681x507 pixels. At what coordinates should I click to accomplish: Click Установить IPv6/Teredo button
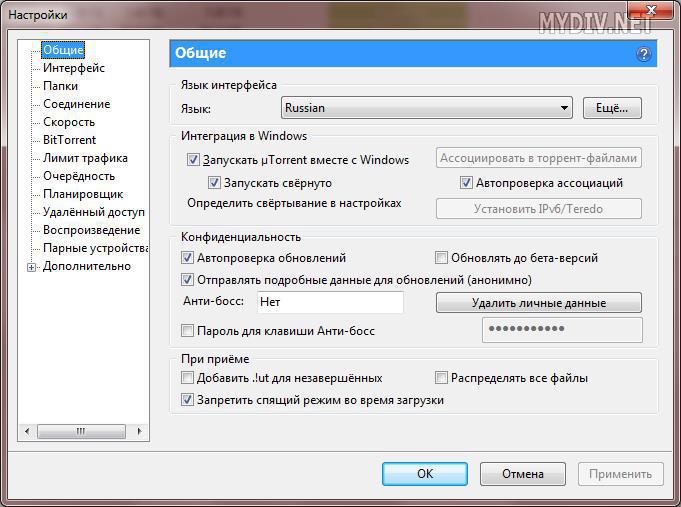tap(539, 209)
